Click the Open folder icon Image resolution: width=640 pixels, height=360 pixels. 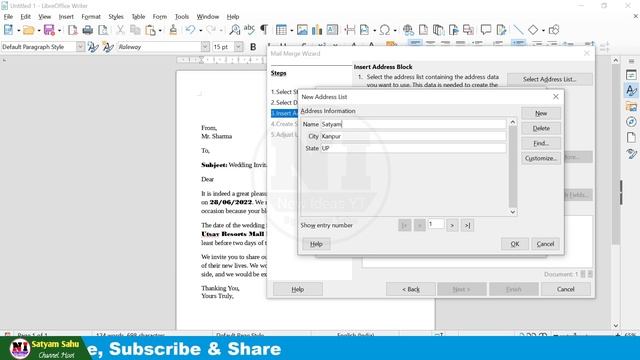(x=28, y=30)
